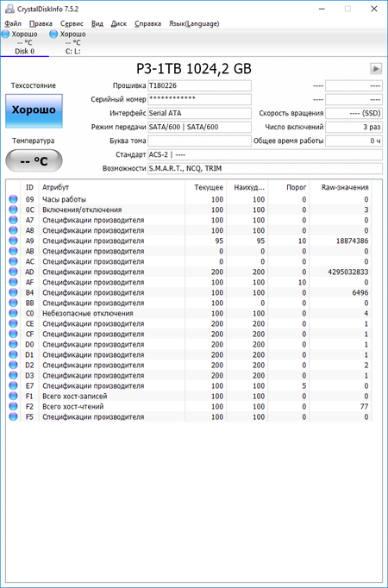Viewport: 388px width, 588px height.
Task: Click the Стандарт field ACS-2
Action: click(x=265, y=154)
